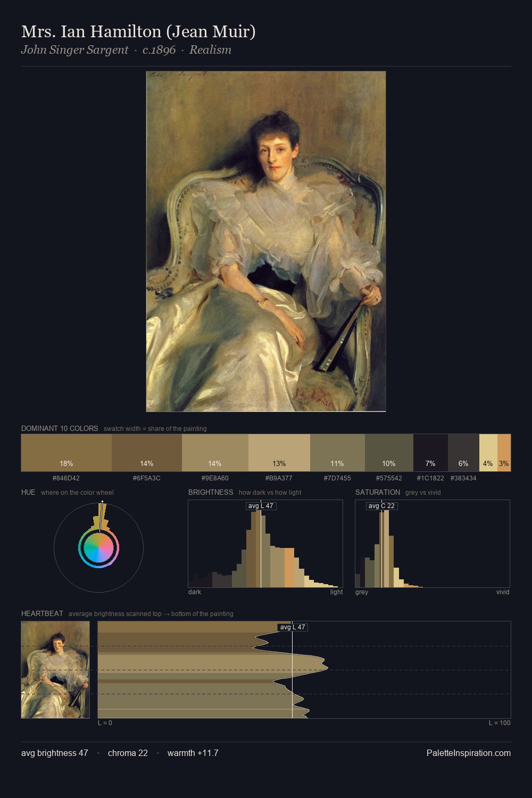Image resolution: width=532 pixels, height=798 pixels.
Task: Click the small painting thumbnail beside heartbeat chart
Action: [x=55, y=670]
